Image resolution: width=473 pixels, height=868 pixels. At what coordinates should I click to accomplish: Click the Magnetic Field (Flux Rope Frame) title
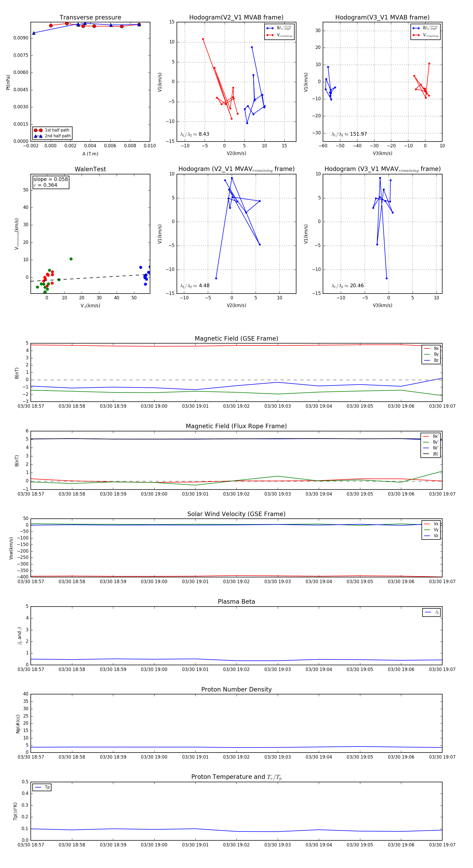pyautogui.click(x=236, y=426)
